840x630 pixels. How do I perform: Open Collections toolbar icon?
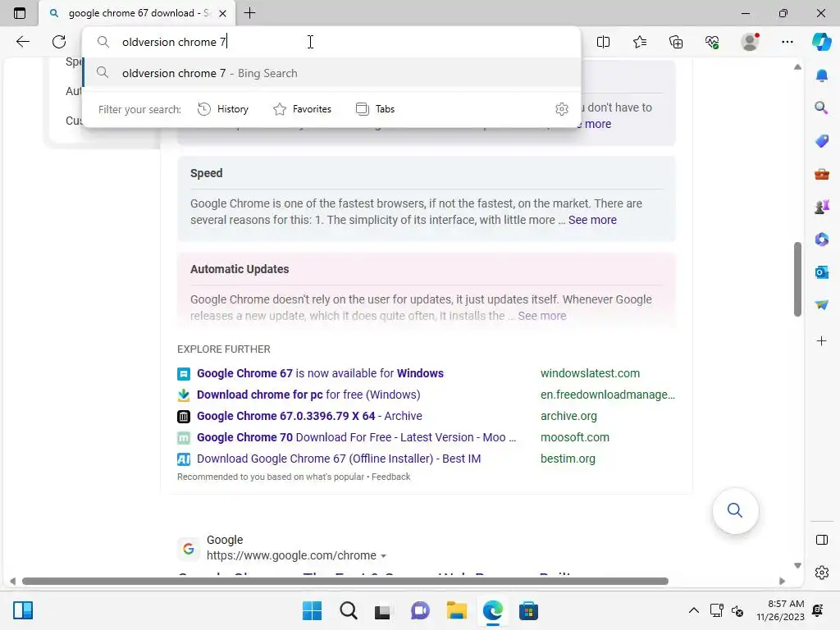coord(676,42)
